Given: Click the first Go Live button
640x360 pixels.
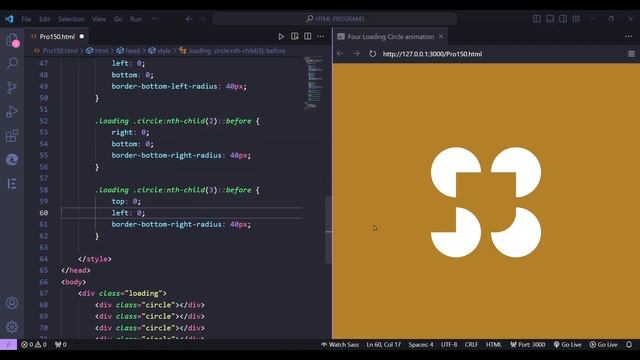Looking at the screenshot, I should 567,344.
